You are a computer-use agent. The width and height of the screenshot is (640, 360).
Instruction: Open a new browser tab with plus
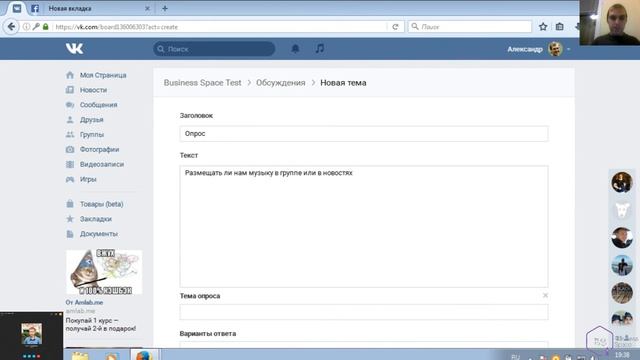tap(165, 8)
